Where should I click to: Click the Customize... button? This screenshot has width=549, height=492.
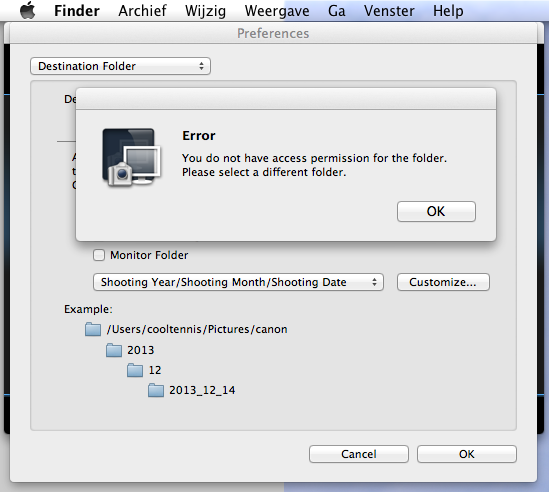[443, 282]
